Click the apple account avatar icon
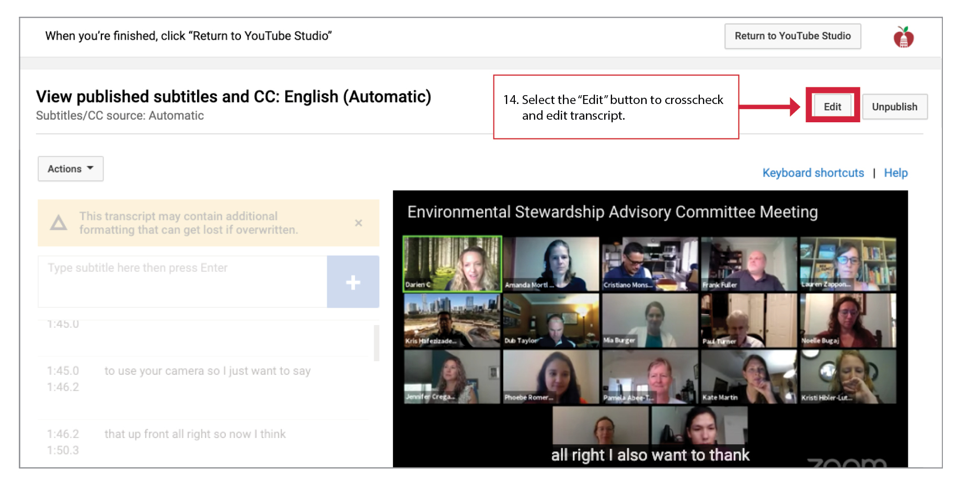 [903, 37]
